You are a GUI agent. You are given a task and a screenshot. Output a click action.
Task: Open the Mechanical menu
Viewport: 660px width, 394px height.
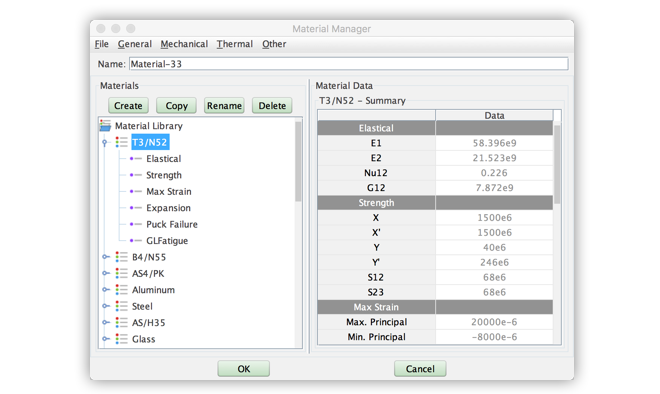point(184,44)
